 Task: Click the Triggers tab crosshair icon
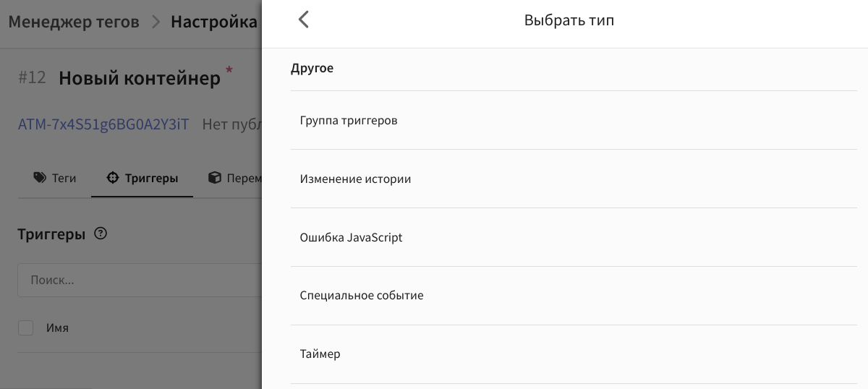tap(112, 177)
